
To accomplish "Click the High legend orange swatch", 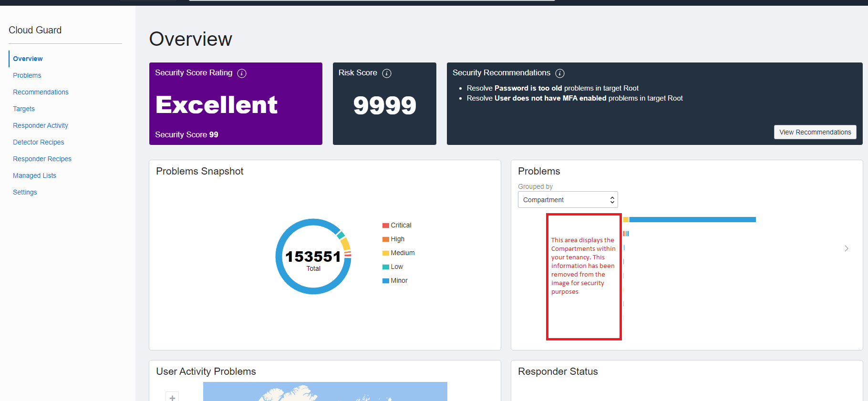I will pyautogui.click(x=386, y=239).
